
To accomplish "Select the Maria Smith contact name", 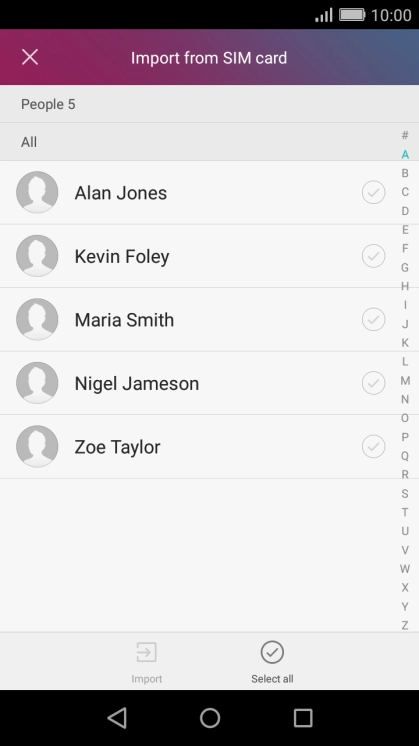I will (124, 320).
